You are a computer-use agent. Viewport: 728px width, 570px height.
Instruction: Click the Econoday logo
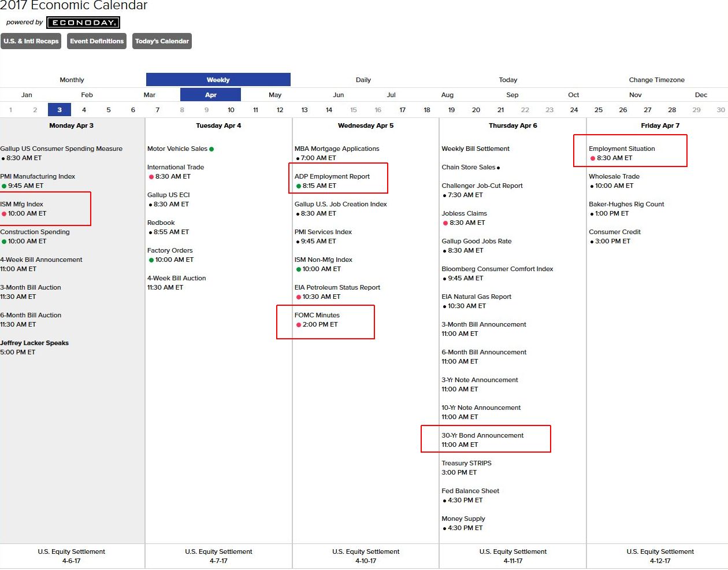coord(83,23)
